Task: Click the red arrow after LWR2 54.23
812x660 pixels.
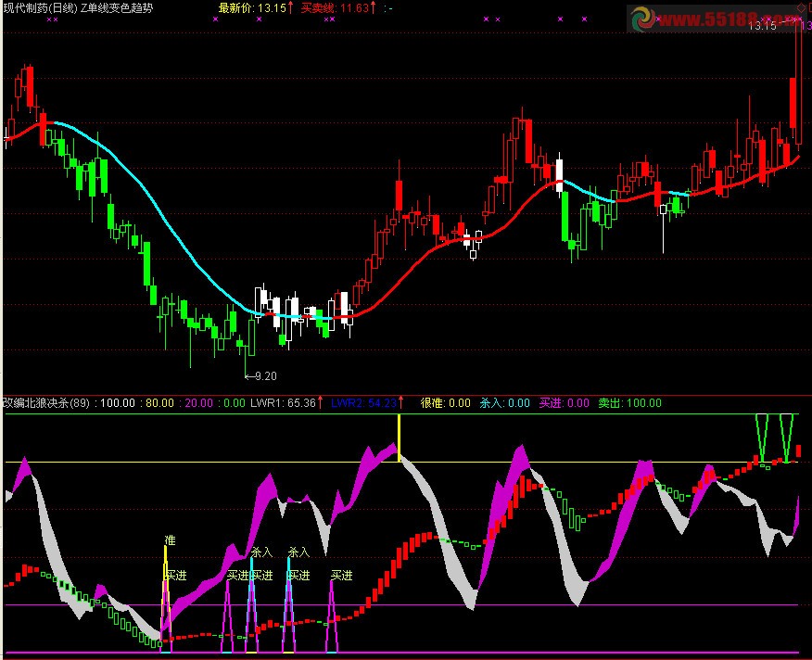Action: point(401,402)
